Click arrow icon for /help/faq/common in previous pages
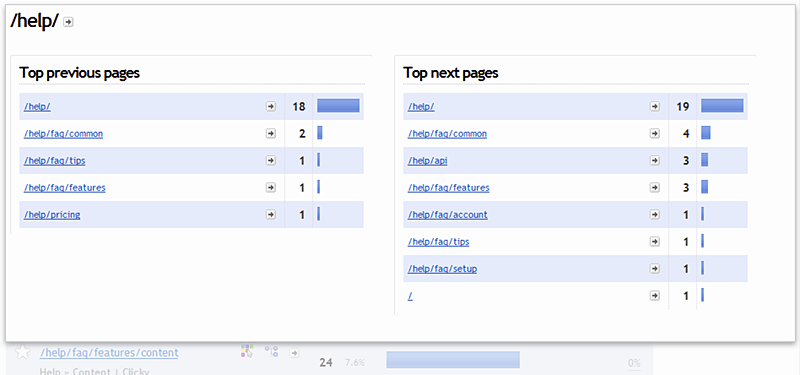Viewport: 800px width, 375px height. pos(271,134)
